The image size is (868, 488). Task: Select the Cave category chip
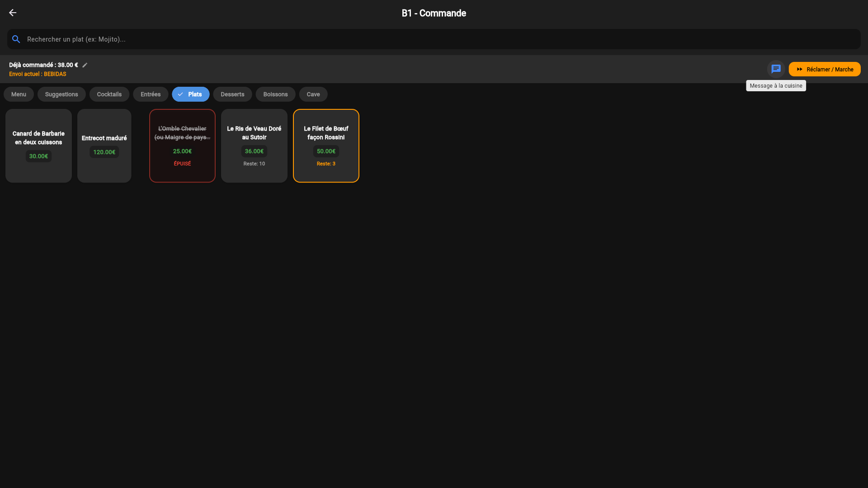pyautogui.click(x=313, y=94)
